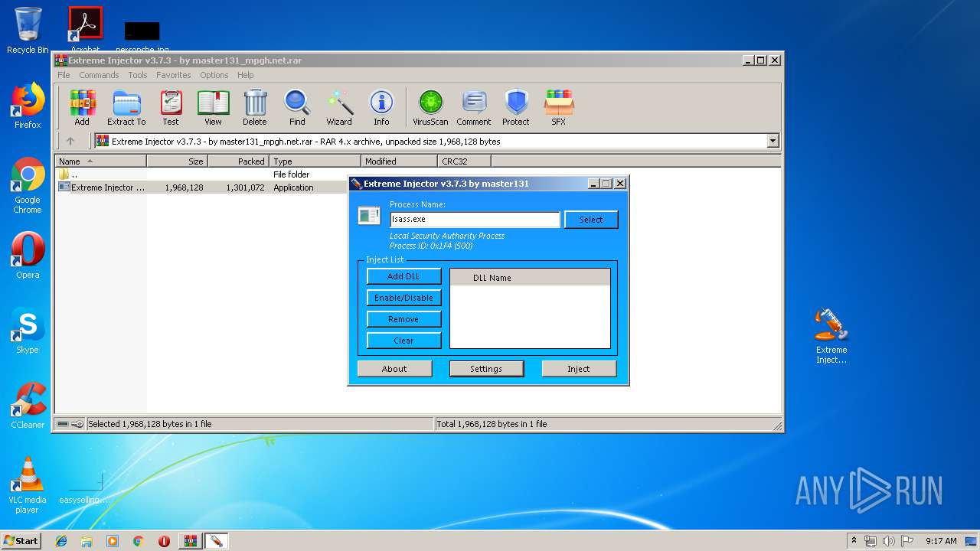Sort by the Type column header
The image size is (980, 551).
pos(315,161)
